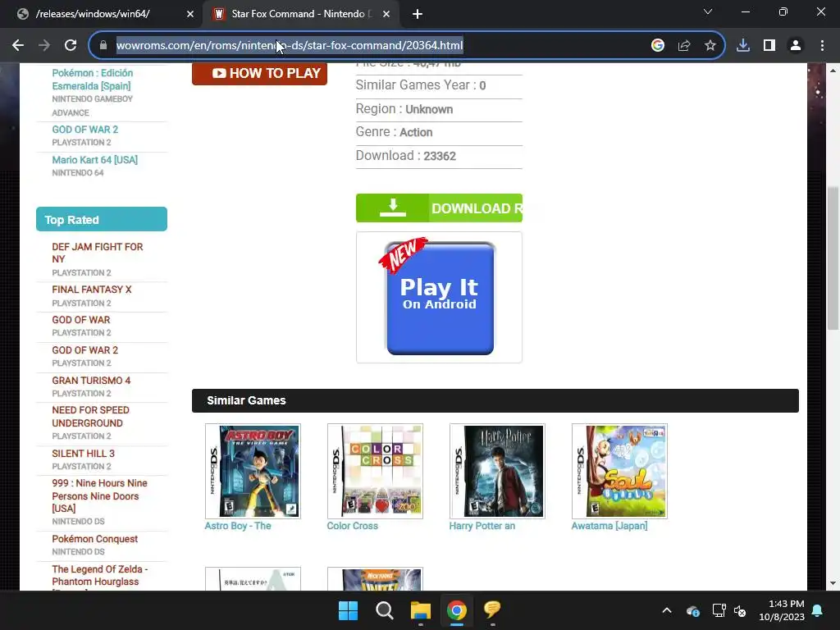This screenshot has width=840, height=630.
Task: Open taskbar Search icon
Action: click(x=384, y=610)
